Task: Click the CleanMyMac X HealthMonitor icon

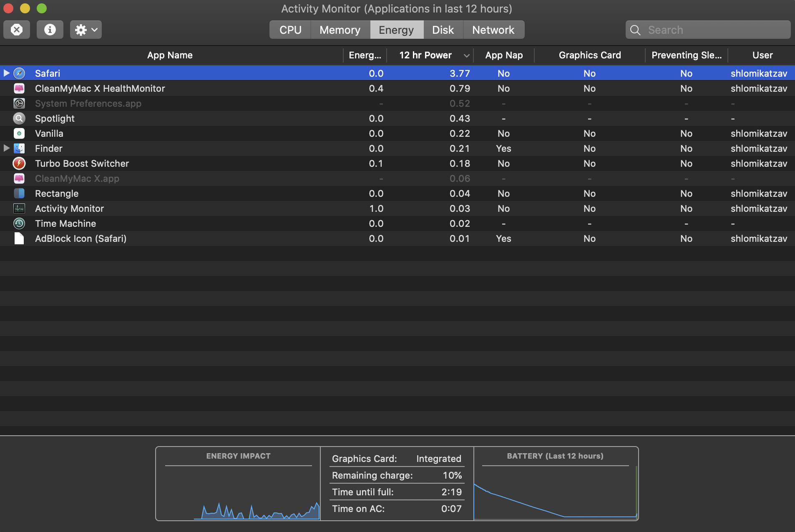Action: [19, 88]
